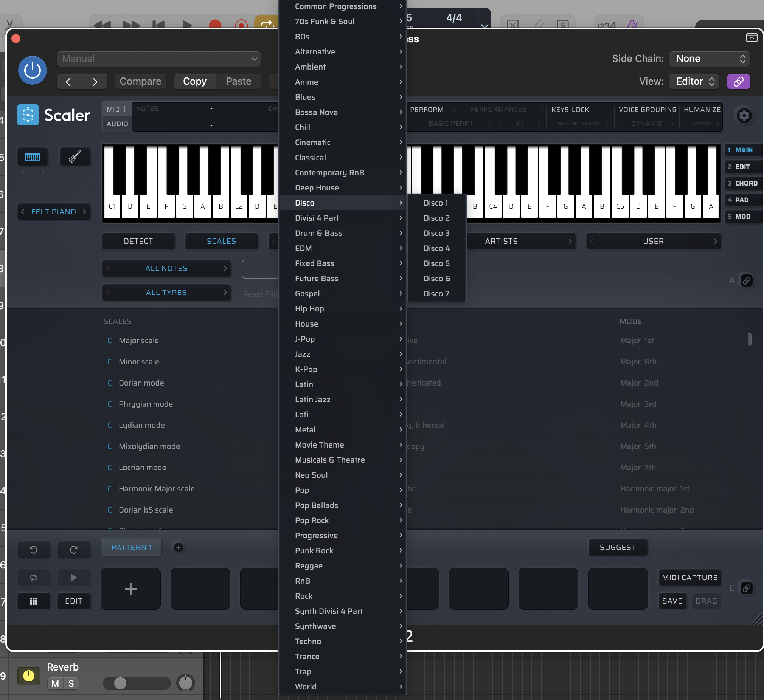Open the View Editor dropdown
764x700 pixels.
[694, 81]
